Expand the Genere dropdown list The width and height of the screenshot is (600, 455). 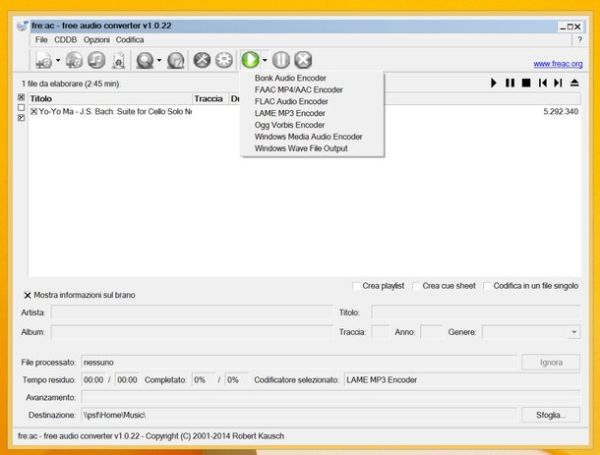pyautogui.click(x=574, y=332)
